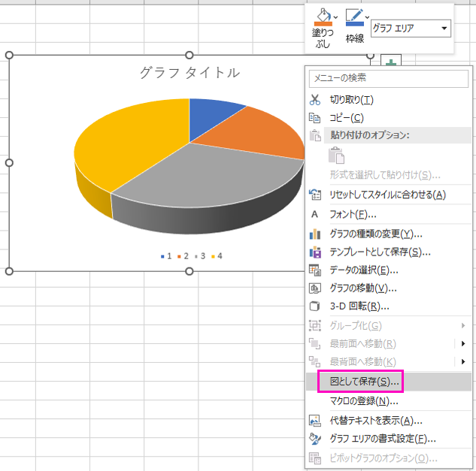The image size is (476, 471).
Task: Choose リセットしてスタイルに合わせる(A)
Action: point(388,195)
